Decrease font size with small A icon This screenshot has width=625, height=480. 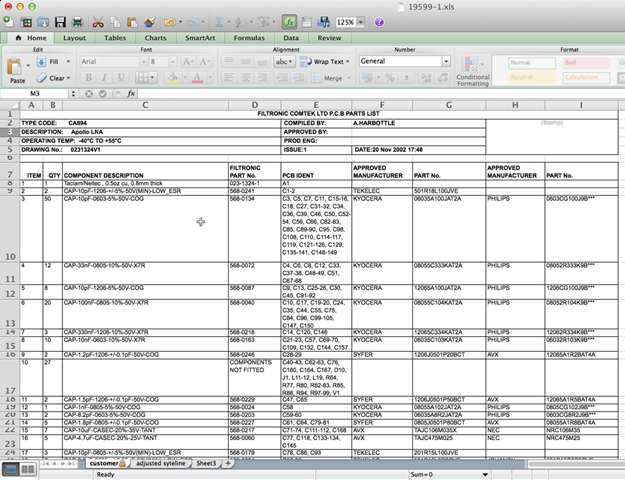(204, 61)
